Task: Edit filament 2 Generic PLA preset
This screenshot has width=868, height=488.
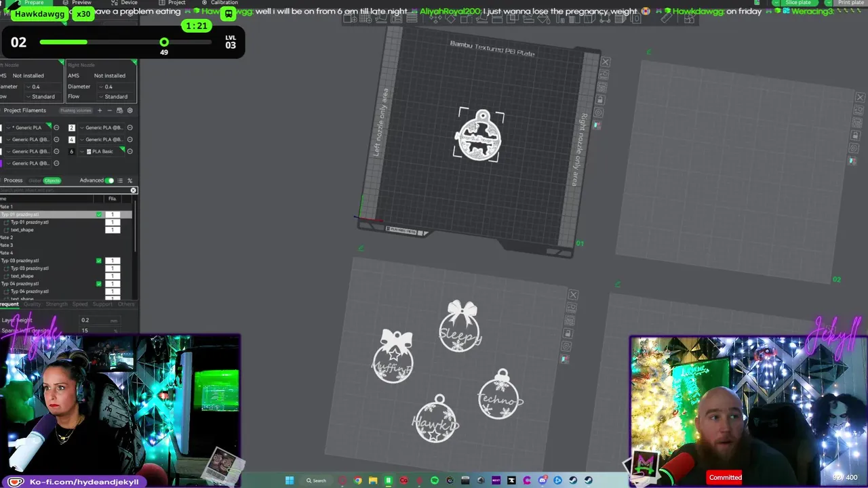Action: tap(130, 127)
